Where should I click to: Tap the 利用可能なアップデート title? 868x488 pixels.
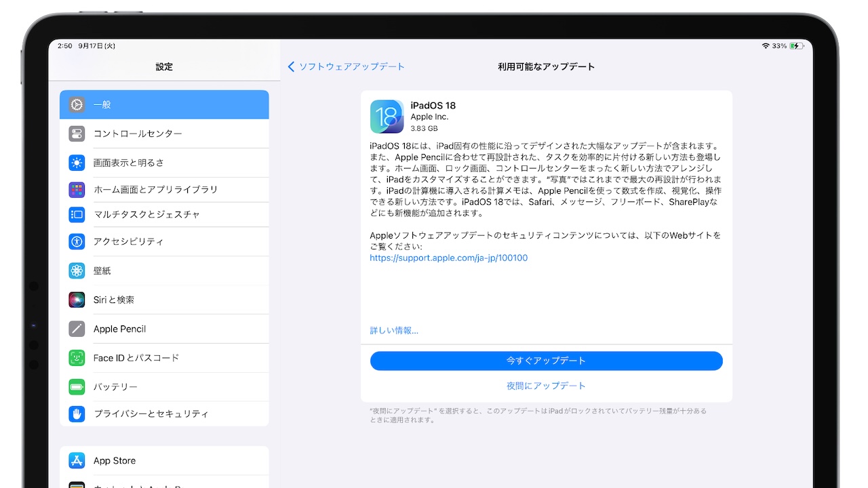546,66
